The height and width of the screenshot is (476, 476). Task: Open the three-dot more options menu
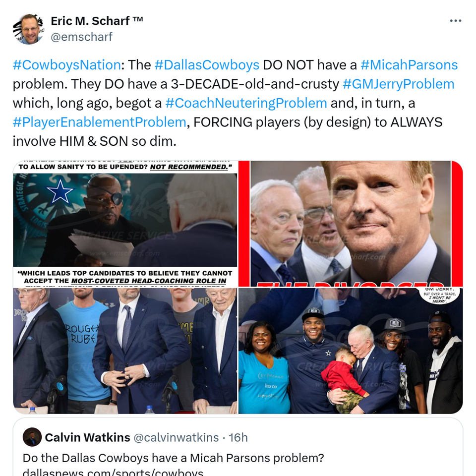point(455,21)
